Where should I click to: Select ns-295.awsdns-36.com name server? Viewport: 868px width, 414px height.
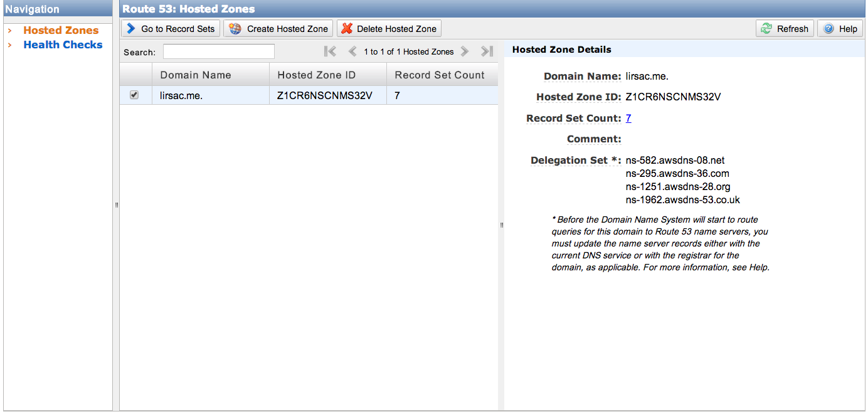[x=677, y=173]
